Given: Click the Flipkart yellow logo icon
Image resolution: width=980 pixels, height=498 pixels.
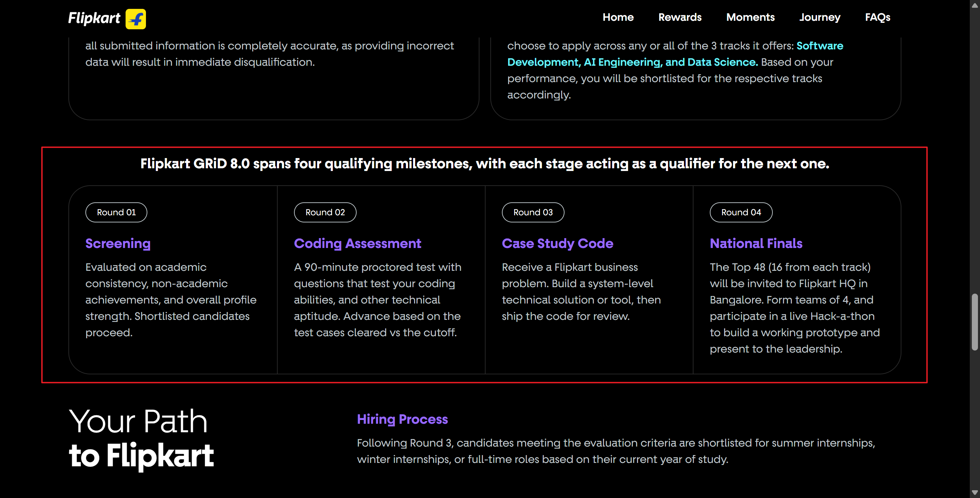Looking at the screenshot, I should coord(136,19).
